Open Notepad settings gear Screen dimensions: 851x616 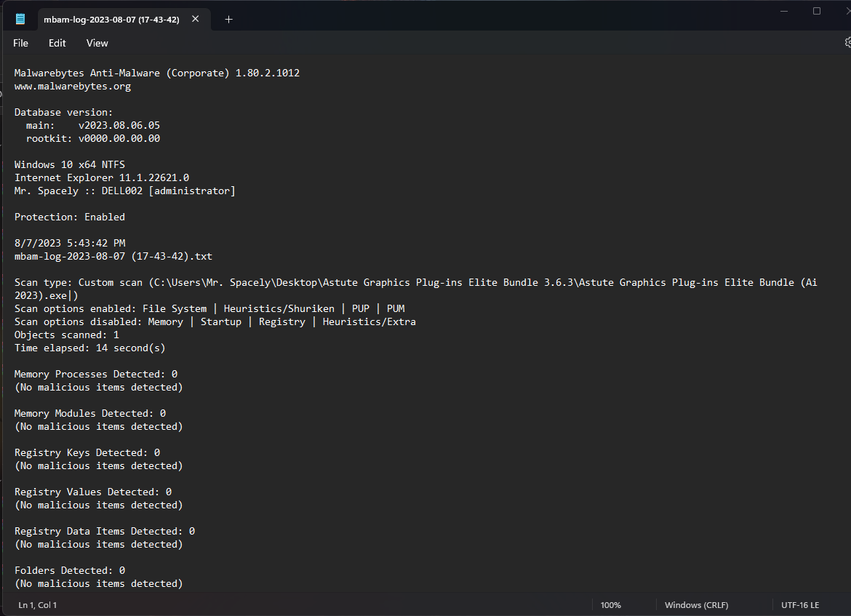click(x=848, y=42)
